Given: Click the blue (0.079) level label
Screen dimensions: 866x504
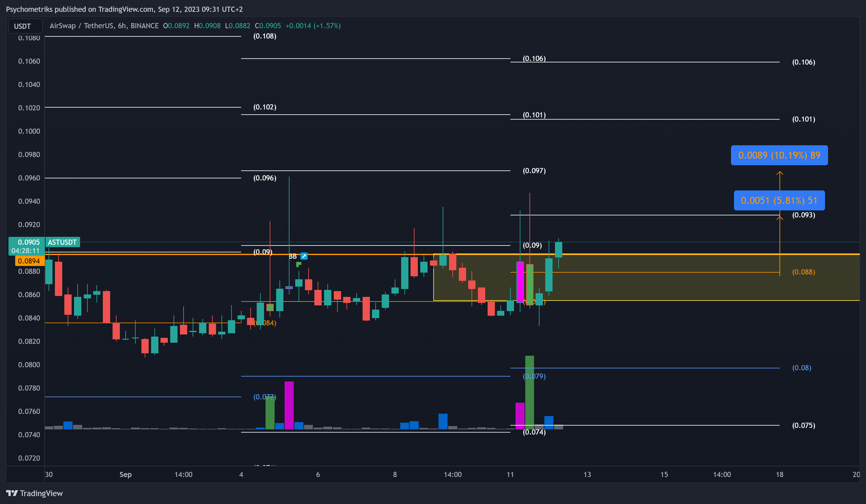Looking at the screenshot, I should point(534,376).
